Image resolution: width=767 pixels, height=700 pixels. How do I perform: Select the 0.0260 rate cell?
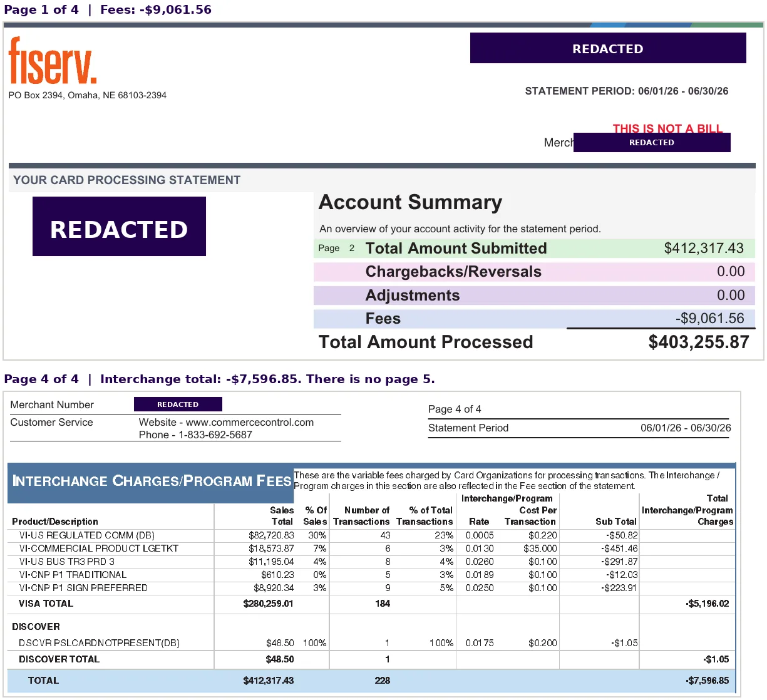pyautogui.click(x=480, y=562)
